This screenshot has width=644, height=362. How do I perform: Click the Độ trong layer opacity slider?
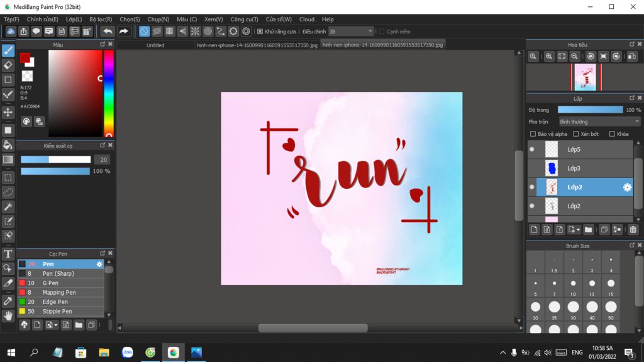pos(590,110)
